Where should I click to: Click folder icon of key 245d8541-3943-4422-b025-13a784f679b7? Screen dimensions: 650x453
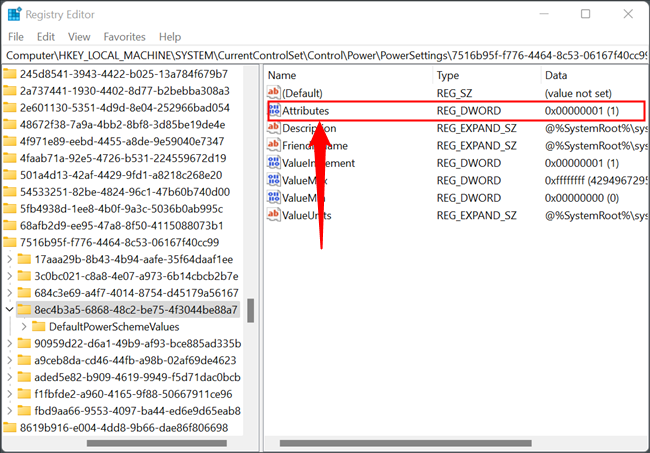pos(10,74)
